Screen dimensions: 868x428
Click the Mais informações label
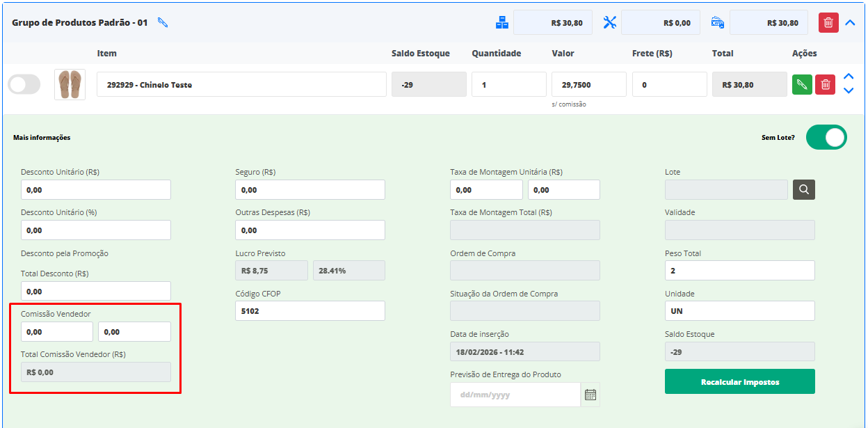[x=42, y=138]
